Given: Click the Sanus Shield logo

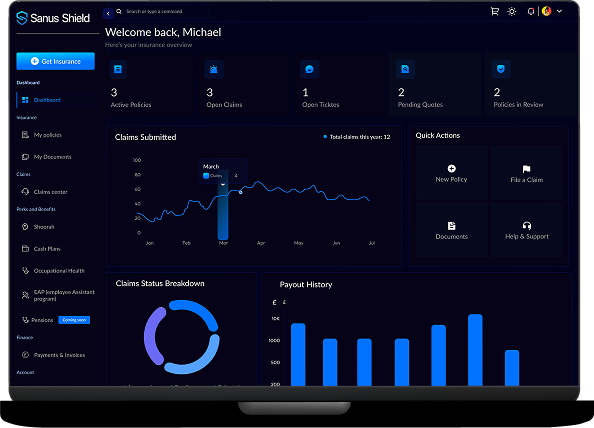Looking at the screenshot, I should 53,18.
